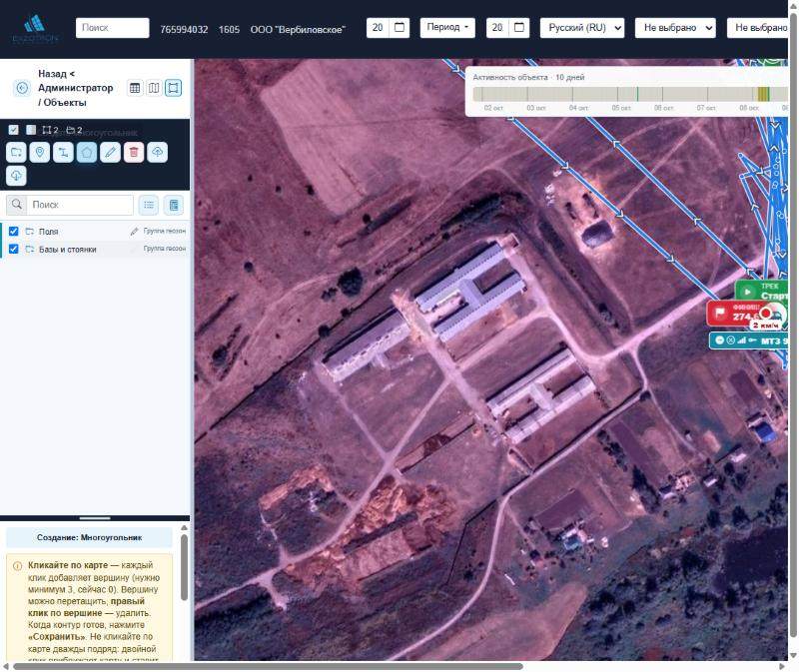Choose the line route drawing tool
The height and width of the screenshot is (672, 799).
[x=63, y=153]
